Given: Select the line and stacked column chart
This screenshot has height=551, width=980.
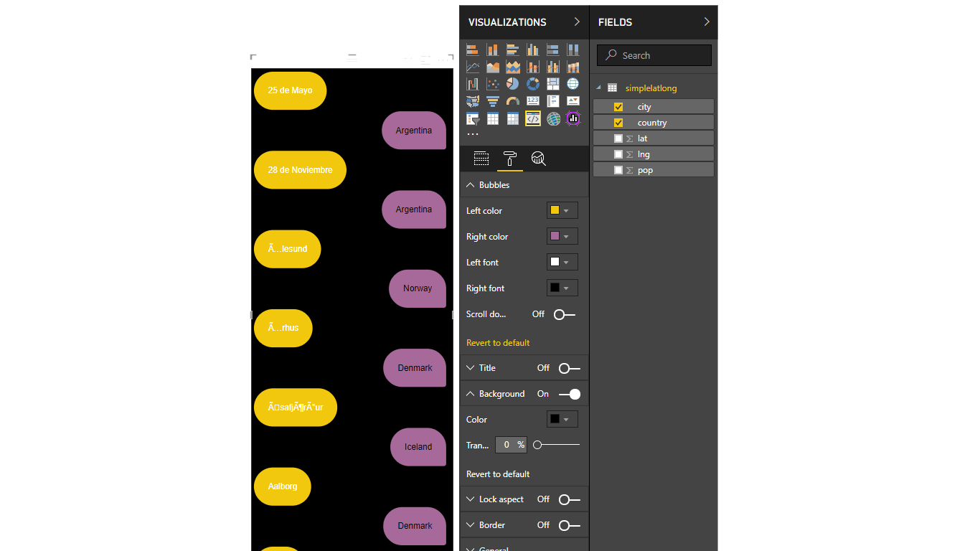Looking at the screenshot, I should [x=533, y=67].
